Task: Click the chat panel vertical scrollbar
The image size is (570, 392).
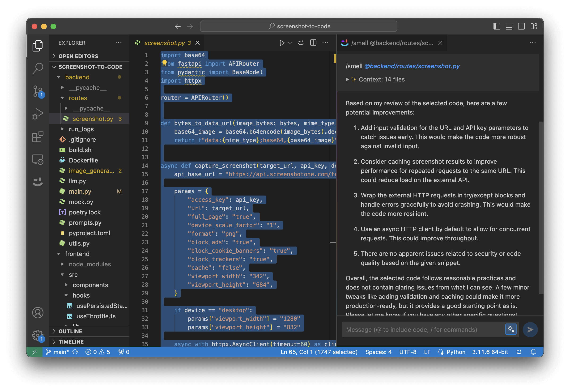Action: (541, 208)
